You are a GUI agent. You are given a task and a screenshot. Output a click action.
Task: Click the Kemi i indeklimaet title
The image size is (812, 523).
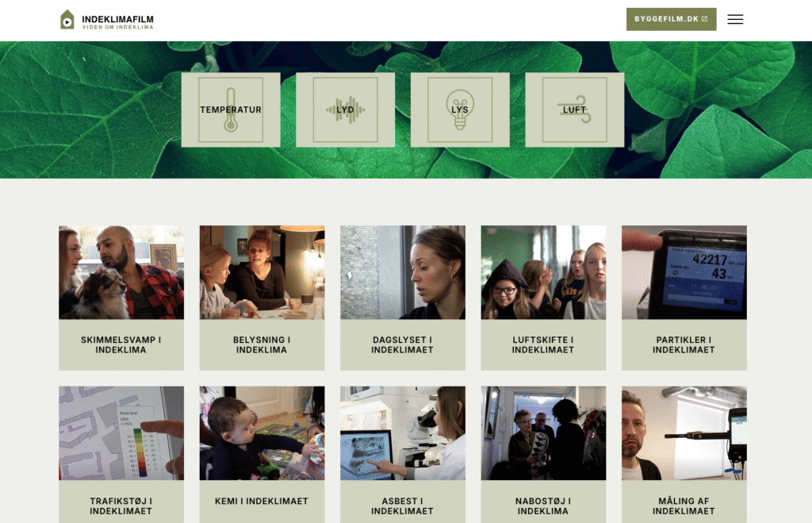[x=262, y=502]
